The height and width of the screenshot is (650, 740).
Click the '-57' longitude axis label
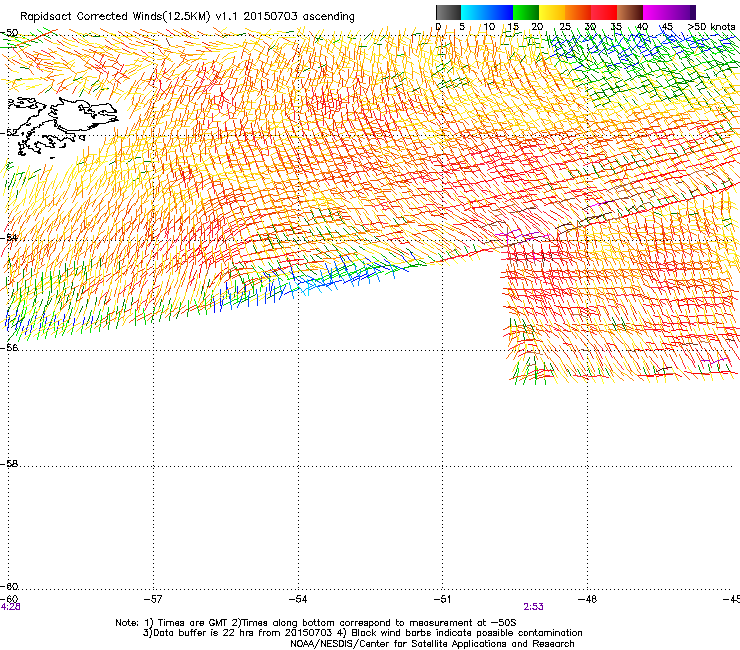(x=153, y=599)
